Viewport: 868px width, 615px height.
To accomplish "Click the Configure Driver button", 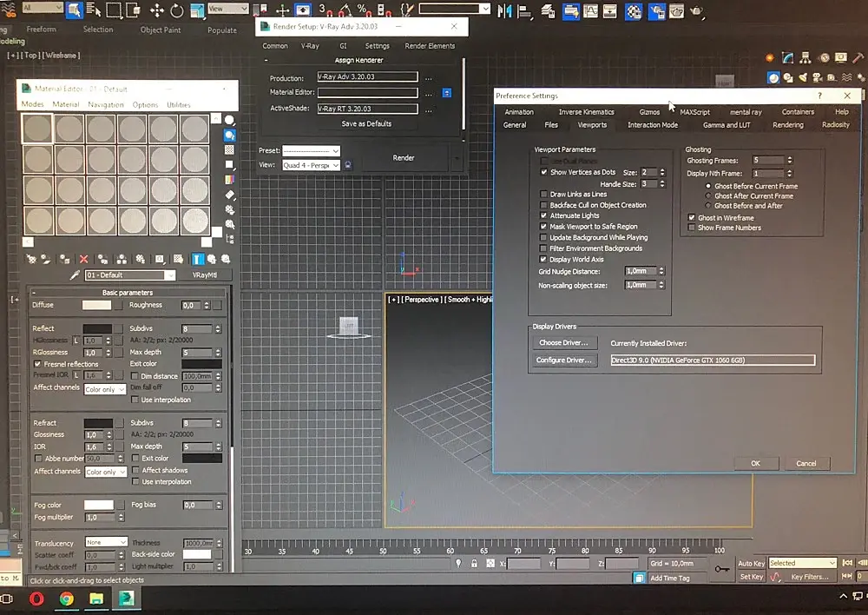I will pos(563,360).
